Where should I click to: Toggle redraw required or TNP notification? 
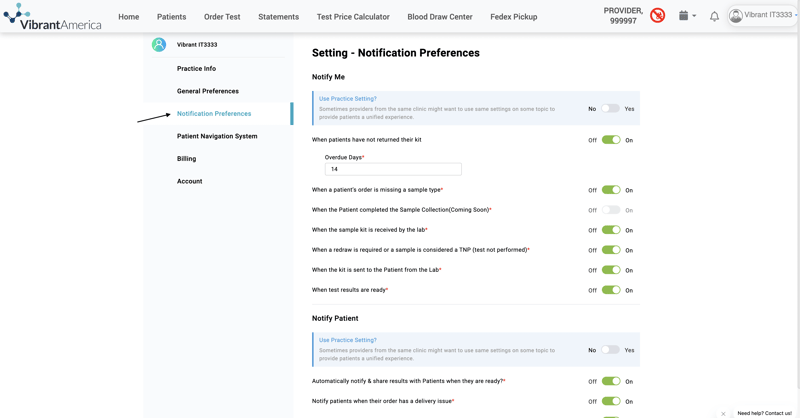coord(611,250)
